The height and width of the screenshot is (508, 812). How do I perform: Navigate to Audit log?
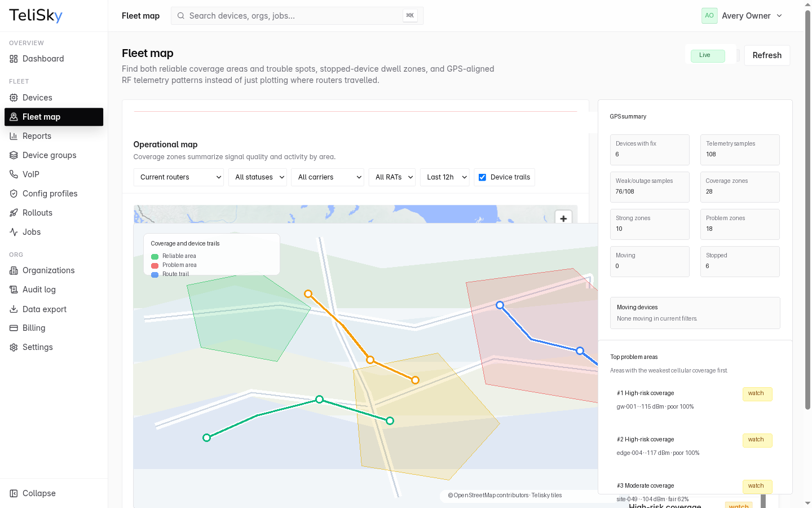[54, 290]
